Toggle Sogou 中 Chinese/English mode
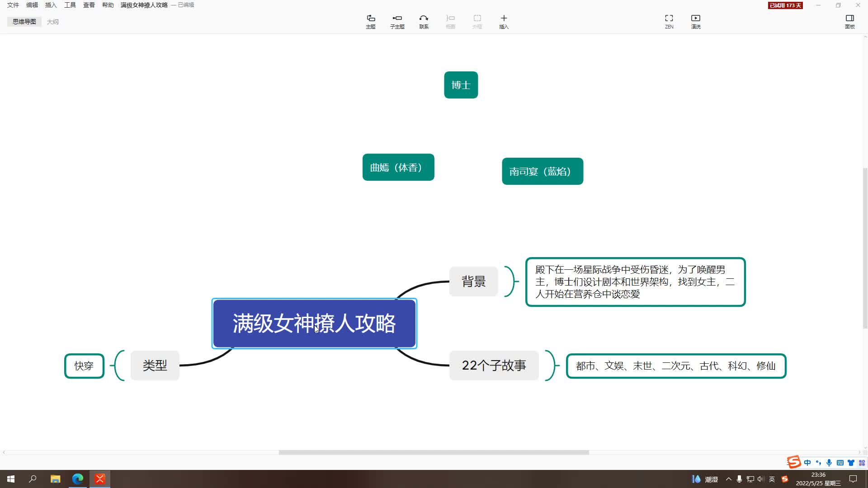868x488 pixels. coord(807,463)
